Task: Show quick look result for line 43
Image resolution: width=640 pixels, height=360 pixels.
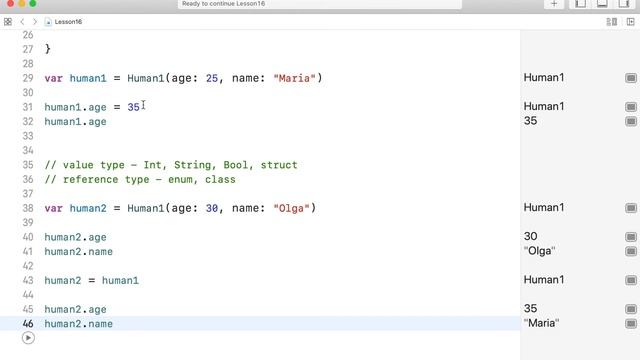Action: click(631, 280)
